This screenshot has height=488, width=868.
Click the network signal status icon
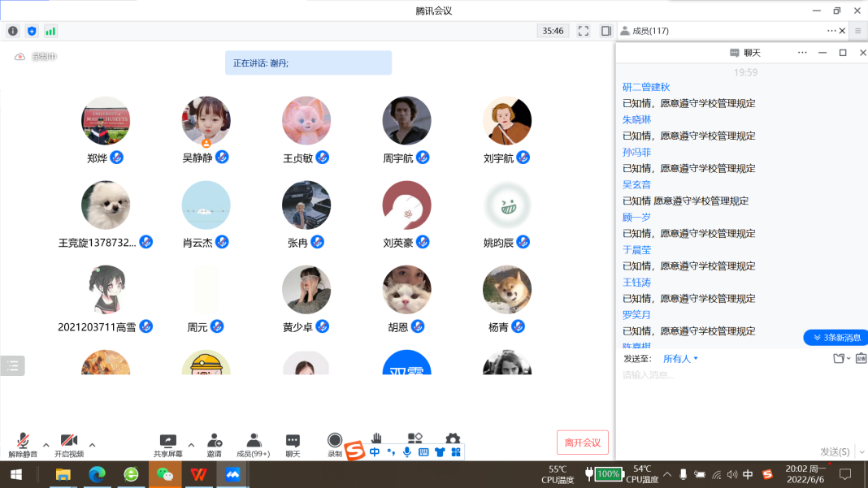pyautogui.click(x=50, y=31)
